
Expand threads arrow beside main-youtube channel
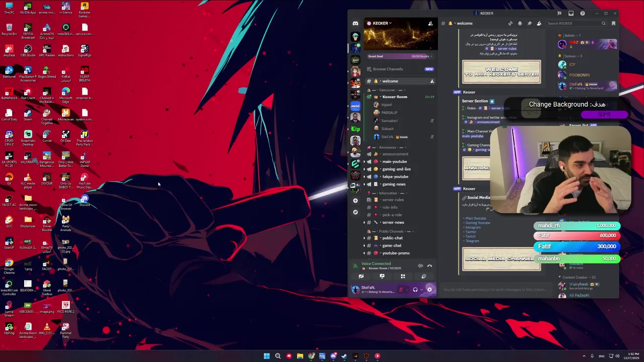pyautogui.click(x=364, y=162)
